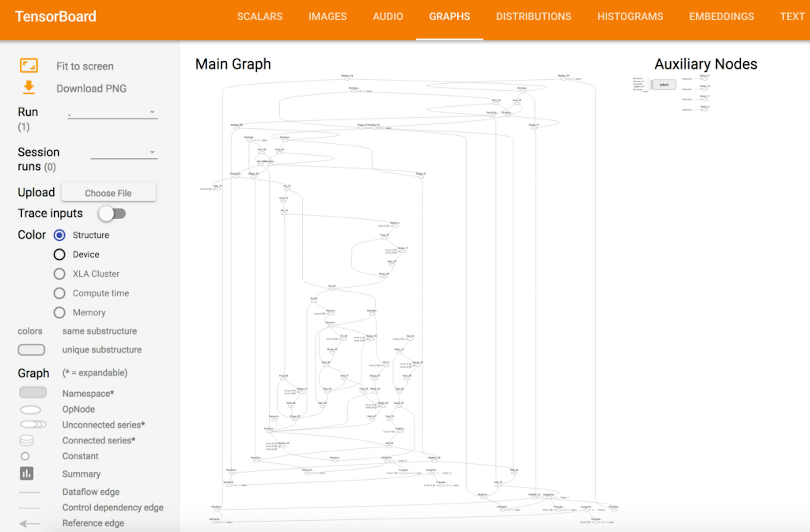Click the Connected series stacked icon
The height and width of the screenshot is (532, 810).
pyautogui.click(x=27, y=440)
